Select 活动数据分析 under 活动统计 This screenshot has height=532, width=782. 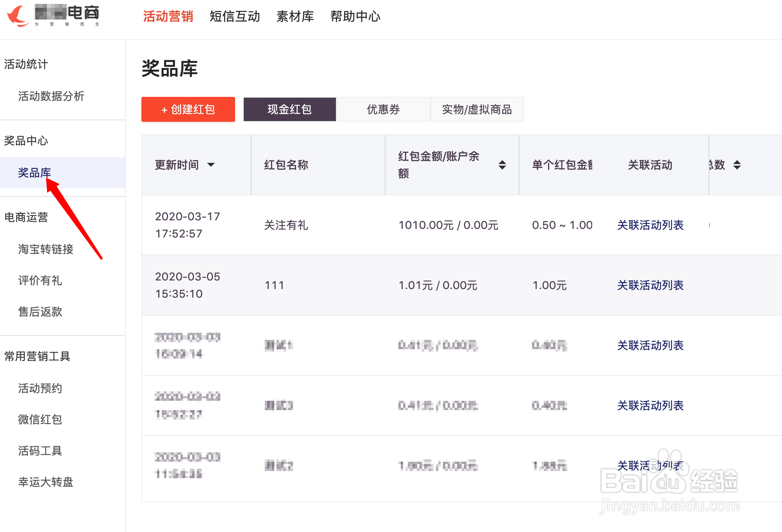(51, 96)
